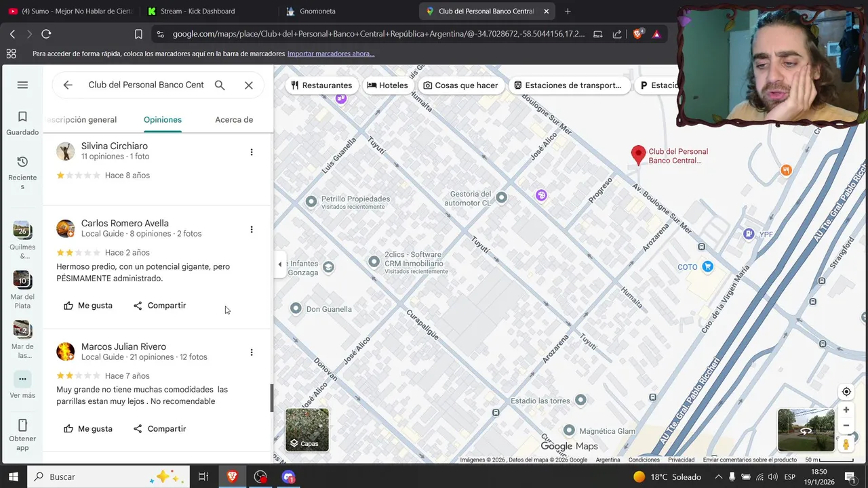868x488 pixels.
Task: Click the red Club del Personal map pin
Action: [638, 155]
